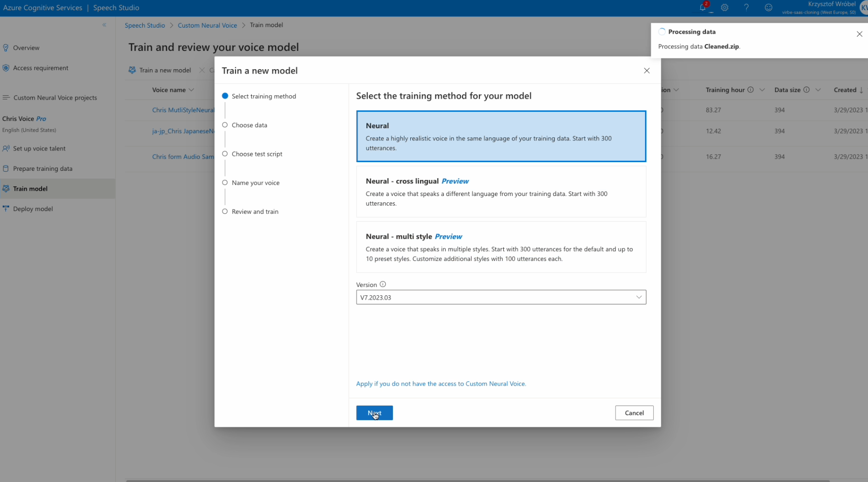Open the notifications bell icon
The image size is (868, 482).
pyautogui.click(x=703, y=8)
